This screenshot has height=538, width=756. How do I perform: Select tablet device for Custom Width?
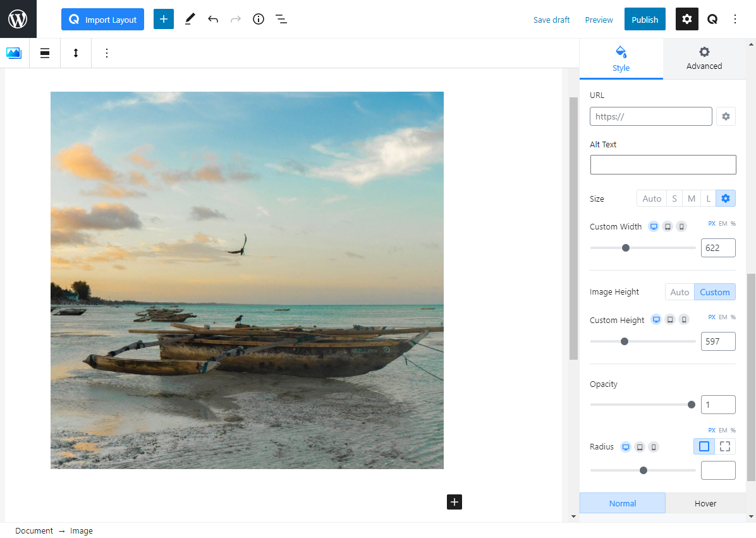pyautogui.click(x=668, y=226)
